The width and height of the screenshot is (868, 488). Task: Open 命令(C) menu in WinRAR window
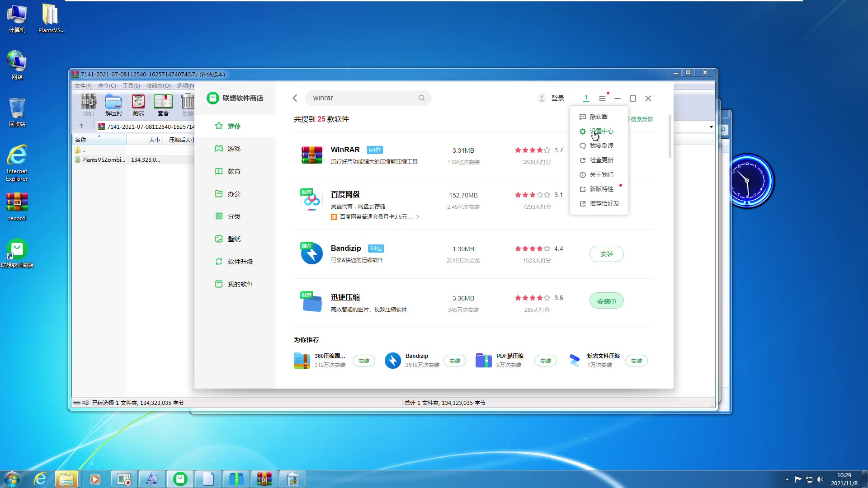(x=107, y=86)
